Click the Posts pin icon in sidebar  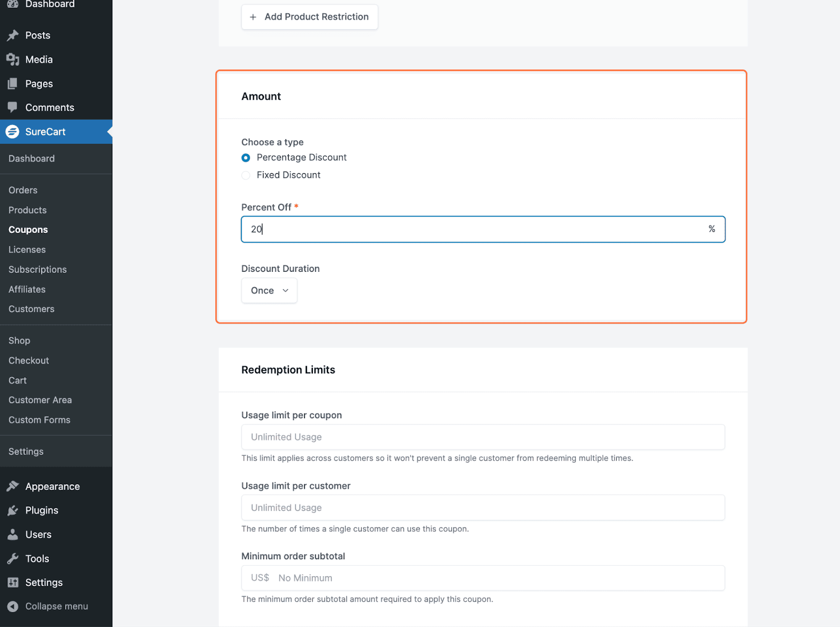click(x=13, y=35)
